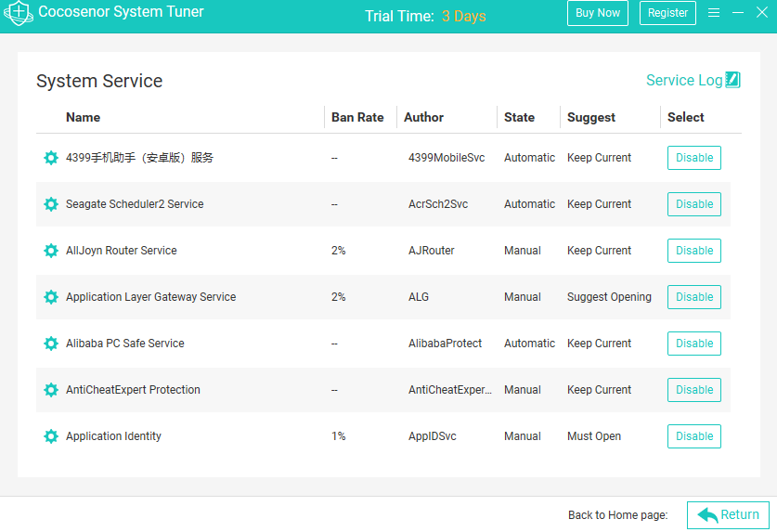Disable the AlibabaProtect service
Image resolution: width=777 pixels, height=532 pixels.
693,344
